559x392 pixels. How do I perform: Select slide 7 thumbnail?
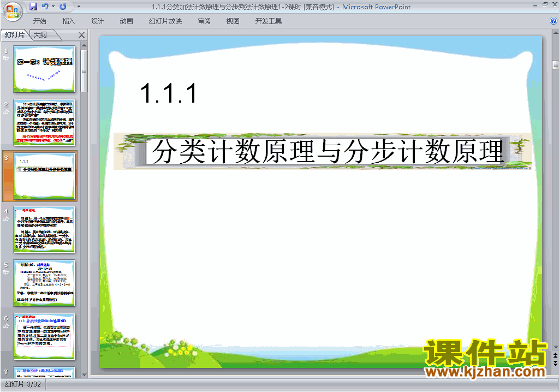point(44,372)
